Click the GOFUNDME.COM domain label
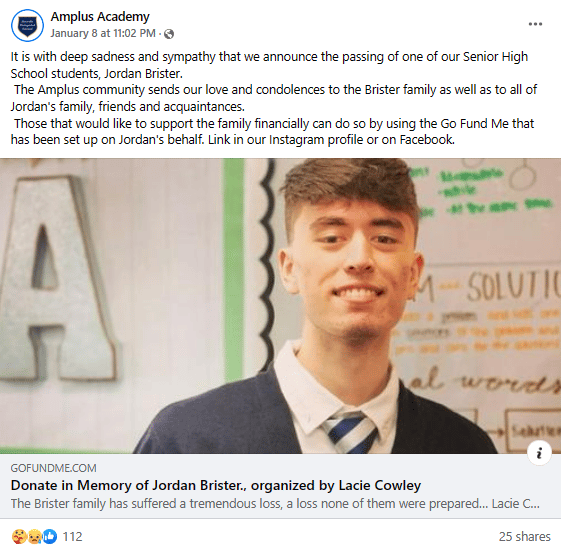The width and height of the screenshot is (561, 552). [53, 468]
